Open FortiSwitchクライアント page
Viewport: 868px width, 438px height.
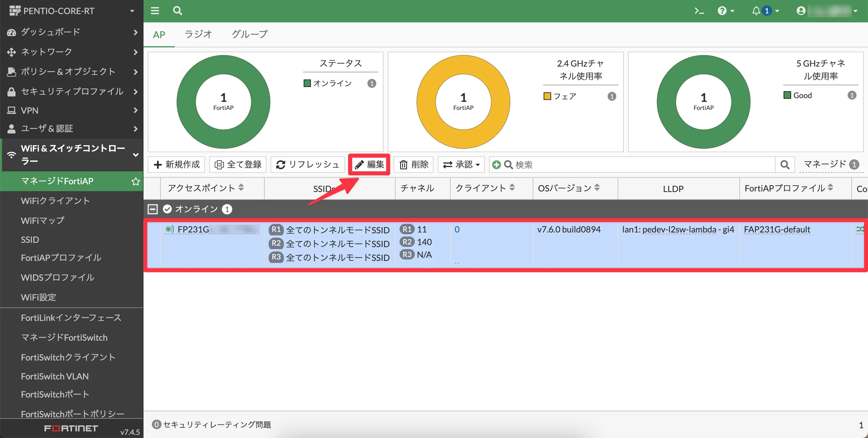pyautogui.click(x=68, y=357)
